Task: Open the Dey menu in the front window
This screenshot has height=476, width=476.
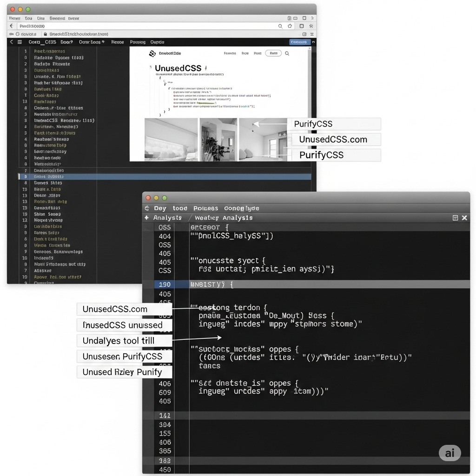Action: click(x=160, y=208)
